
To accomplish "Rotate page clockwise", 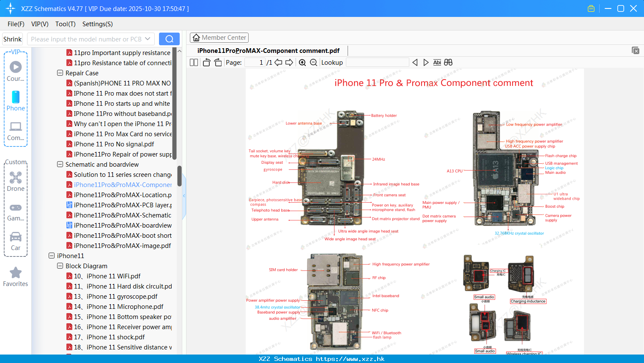I will coord(218,62).
